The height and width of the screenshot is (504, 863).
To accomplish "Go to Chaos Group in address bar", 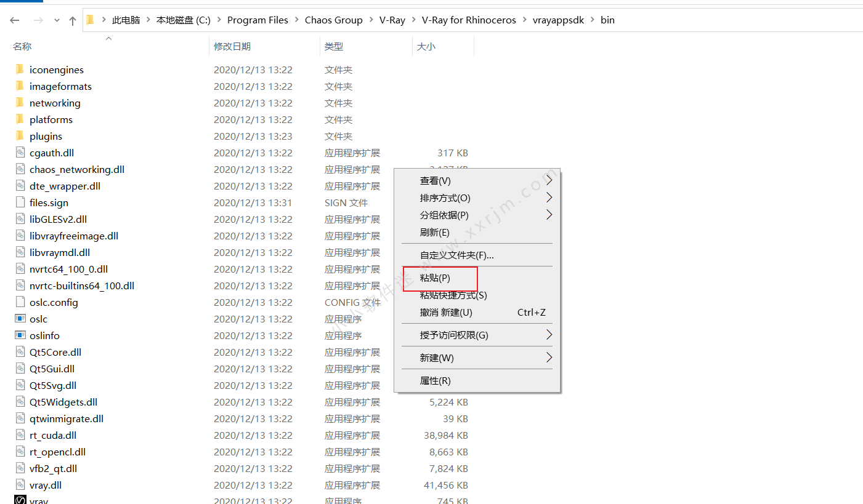I will [x=334, y=20].
